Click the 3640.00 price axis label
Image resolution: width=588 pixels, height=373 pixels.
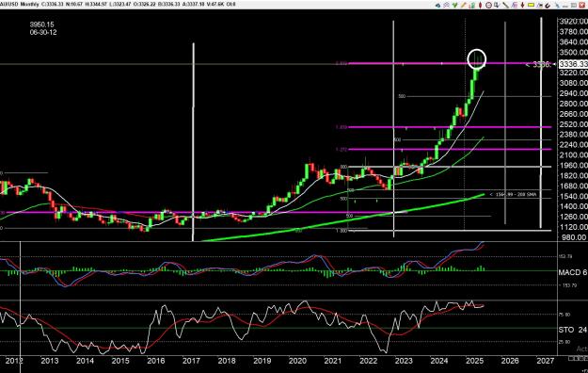(573, 42)
